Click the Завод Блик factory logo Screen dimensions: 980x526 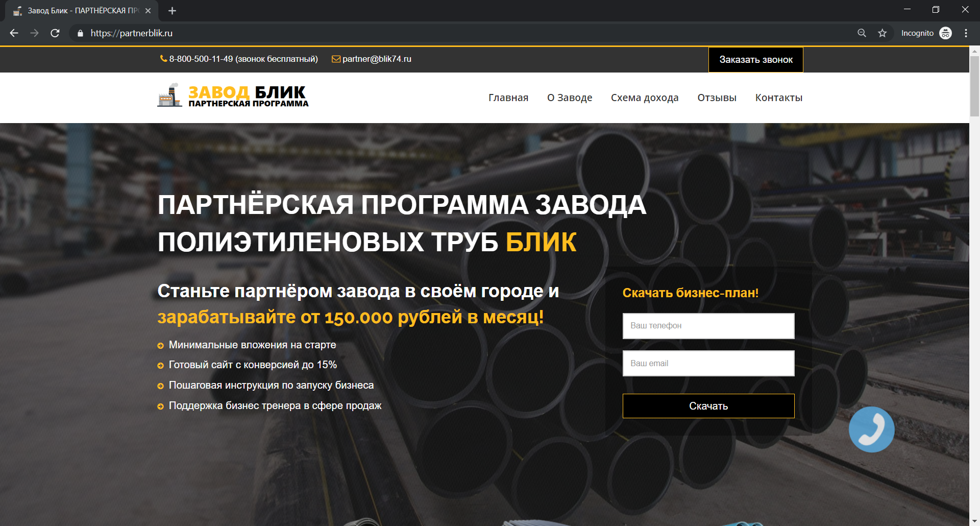coord(233,96)
